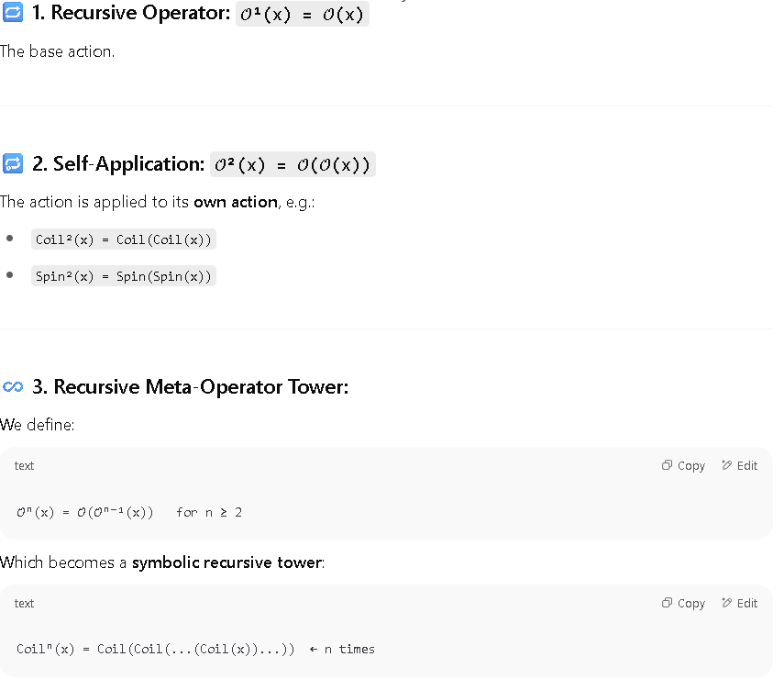Click the repeat emoji beside Self-Application heading
The image size is (784, 679).
click(x=13, y=163)
